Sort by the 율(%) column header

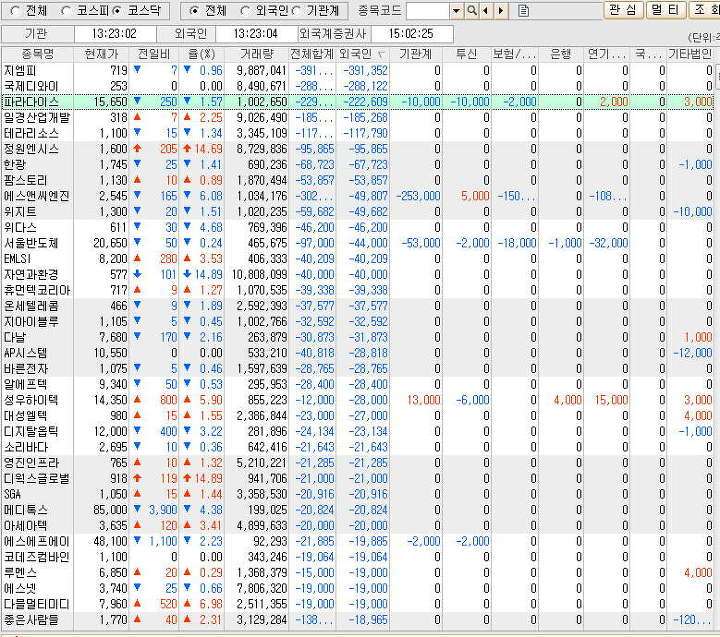point(202,54)
